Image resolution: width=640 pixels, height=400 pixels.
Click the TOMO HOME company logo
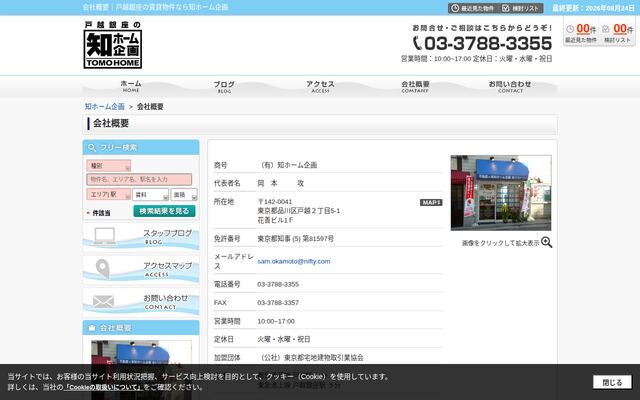pos(113,44)
